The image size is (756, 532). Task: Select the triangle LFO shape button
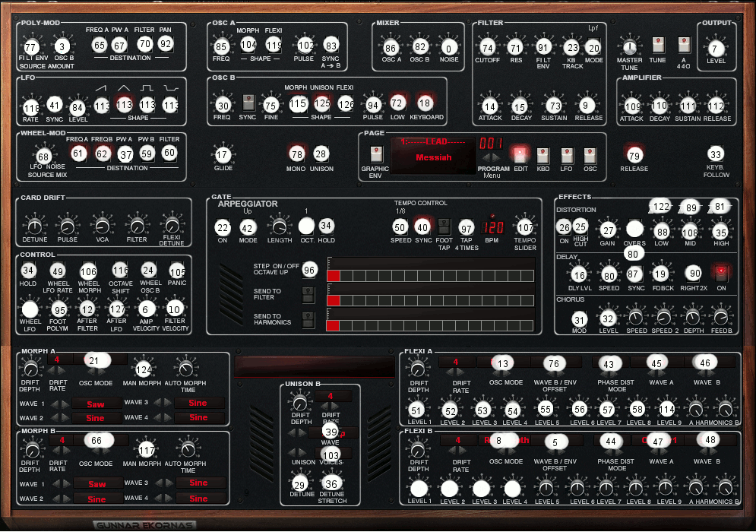(x=124, y=105)
